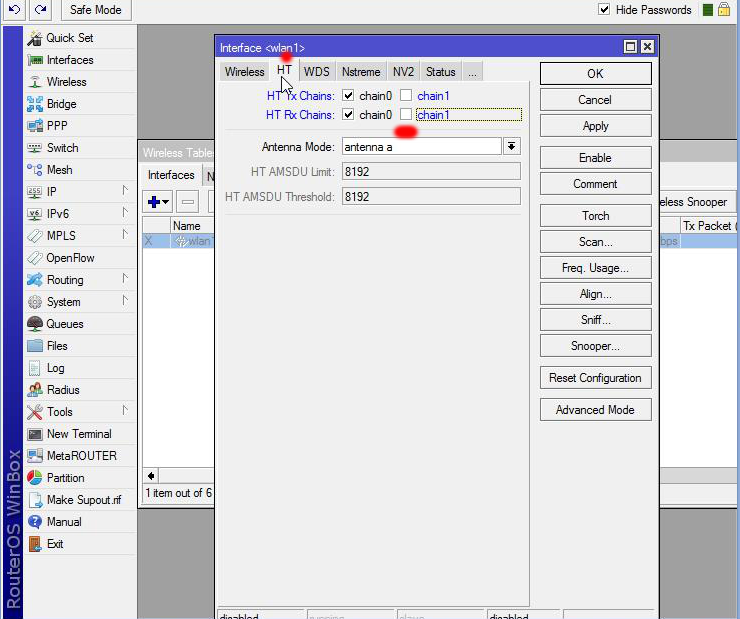
Task: Open the New Terminal icon
Action: pos(35,434)
